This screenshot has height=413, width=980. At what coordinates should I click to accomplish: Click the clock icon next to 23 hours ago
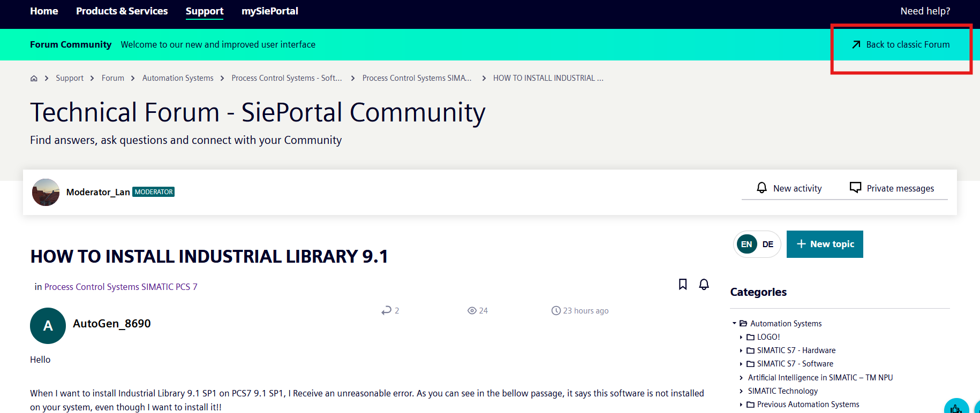pyautogui.click(x=556, y=311)
